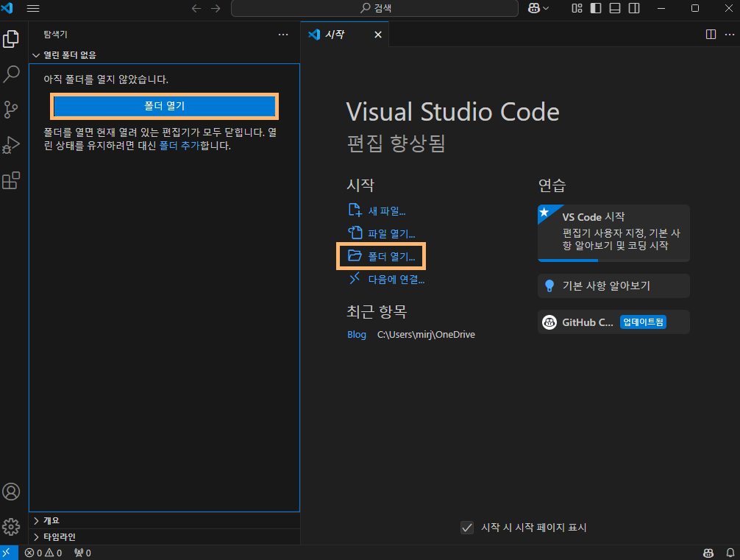The width and height of the screenshot is (740, 560).
Task: Open errors and warnings count in status bar
Action: pyautogui.click(x=43, y=553)
